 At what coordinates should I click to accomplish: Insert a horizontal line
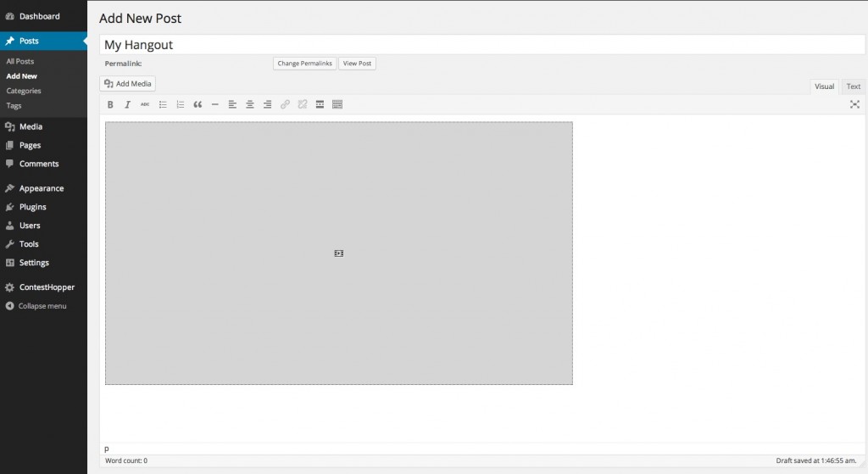pos(214,104)
